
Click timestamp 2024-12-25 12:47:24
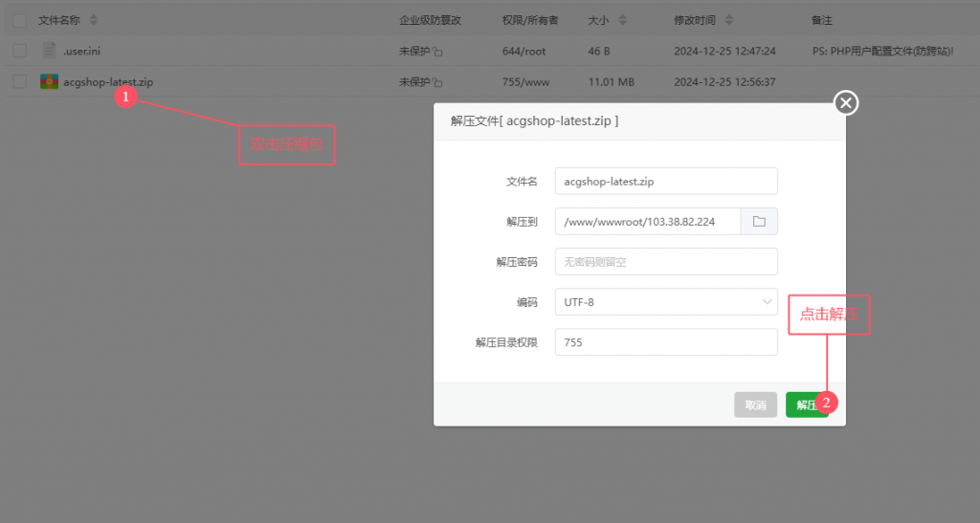724,52
